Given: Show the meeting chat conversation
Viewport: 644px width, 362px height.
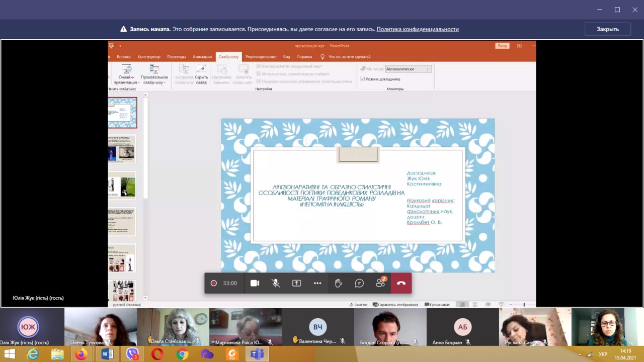Looking at the screenshot, I should coord(359,283).
